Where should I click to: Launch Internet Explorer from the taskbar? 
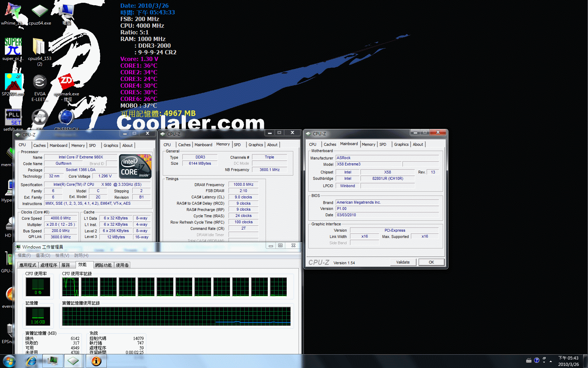31,361
